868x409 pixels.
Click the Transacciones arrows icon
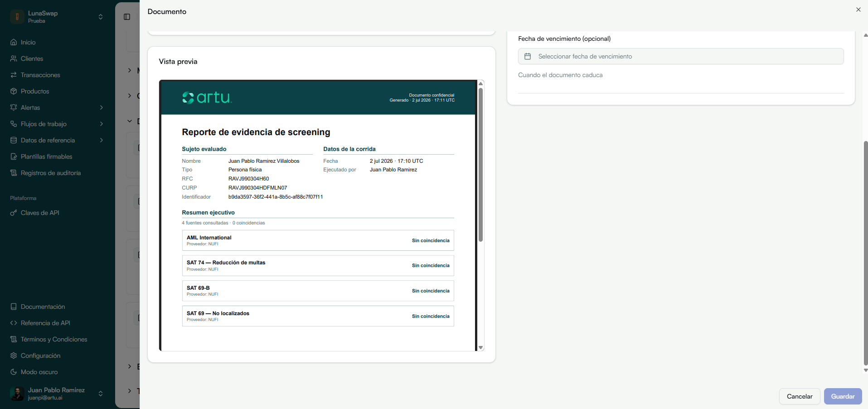pos(14,75)
